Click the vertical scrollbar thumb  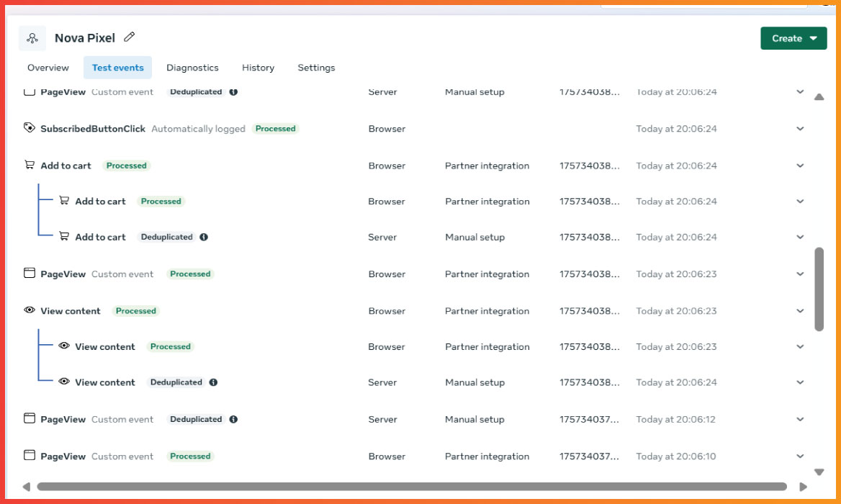coord(819,288)
